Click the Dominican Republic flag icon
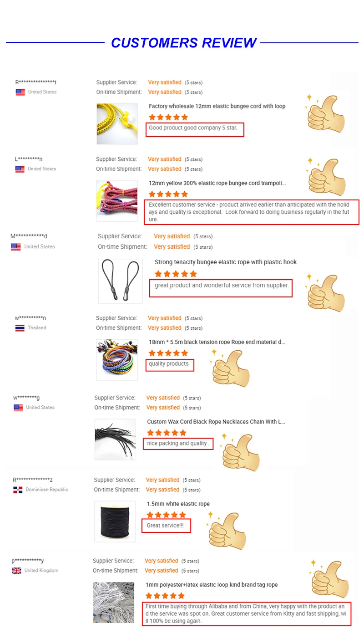Viewport: 364px width, 644px height. pos(18,490)
